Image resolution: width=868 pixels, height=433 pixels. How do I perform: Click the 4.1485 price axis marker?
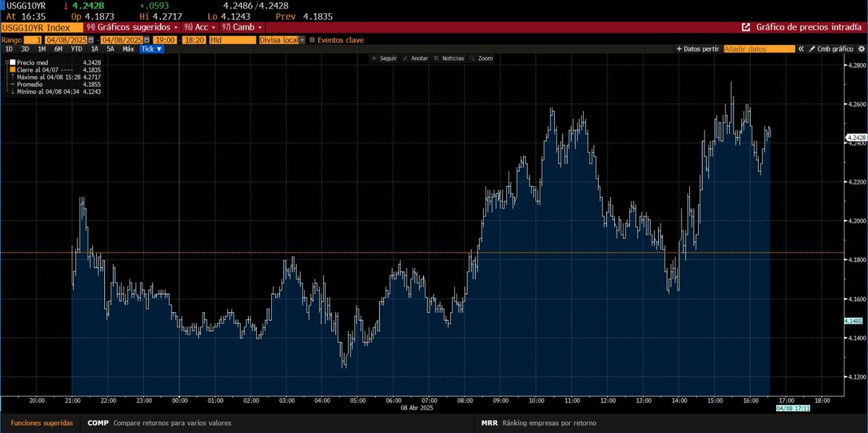[854, 320]
